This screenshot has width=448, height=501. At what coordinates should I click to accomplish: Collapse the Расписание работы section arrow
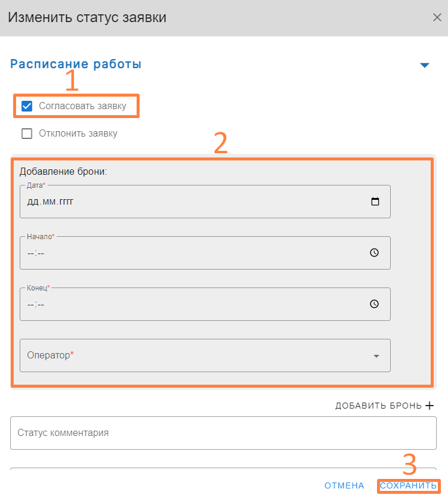(x=425, y=65)
